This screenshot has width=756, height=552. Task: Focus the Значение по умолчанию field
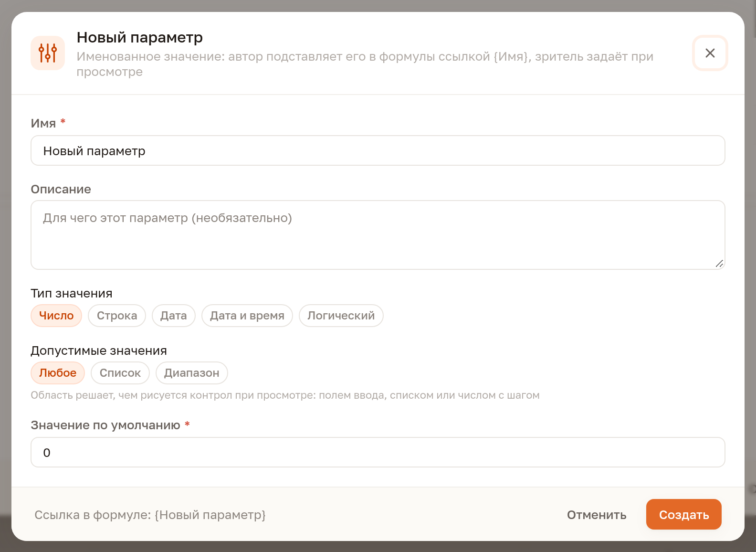378,453
